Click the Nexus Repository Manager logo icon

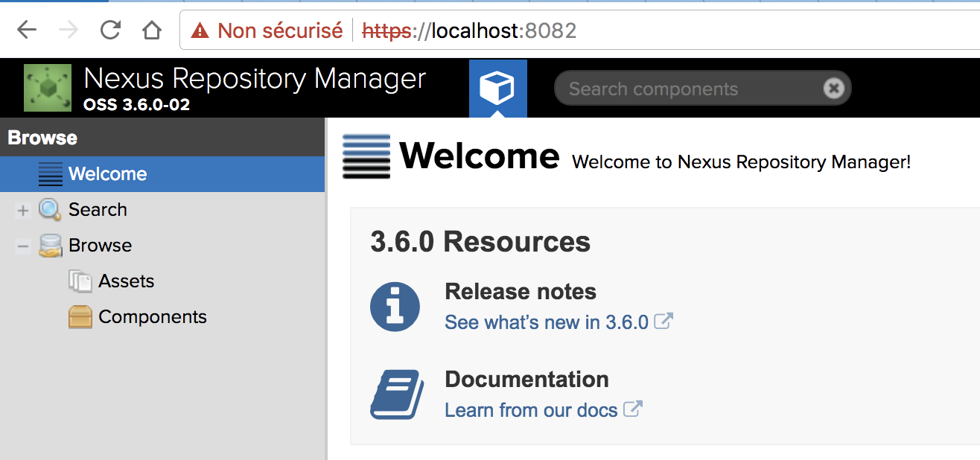48,88
